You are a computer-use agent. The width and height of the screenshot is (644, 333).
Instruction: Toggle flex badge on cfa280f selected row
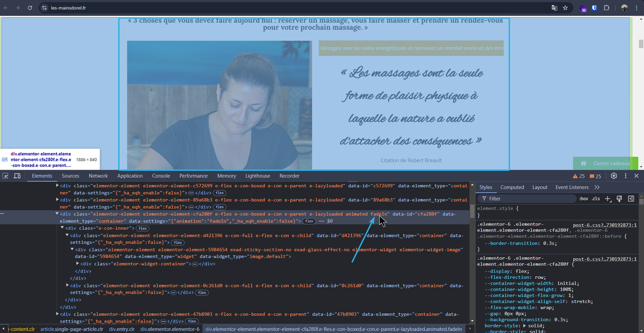point(309,221)
